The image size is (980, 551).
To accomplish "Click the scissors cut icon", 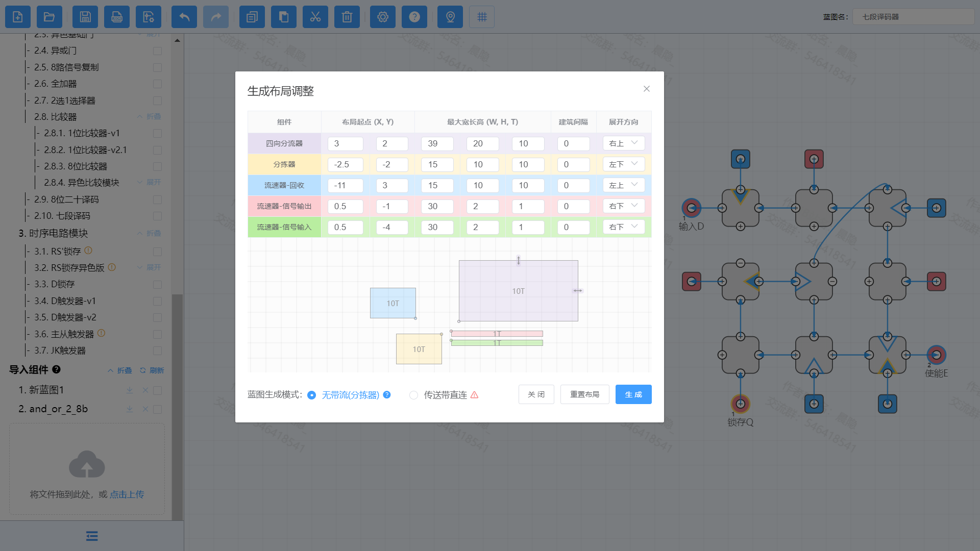I will 315,17.
